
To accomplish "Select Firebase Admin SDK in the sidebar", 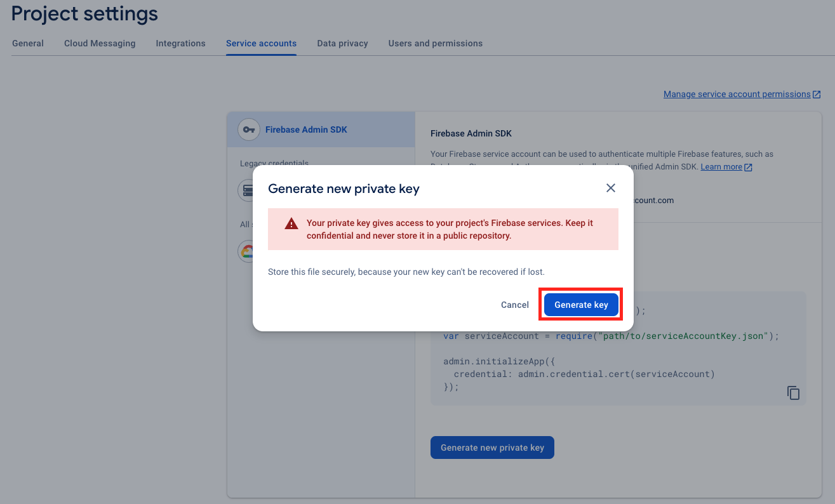I will (306, 129).
